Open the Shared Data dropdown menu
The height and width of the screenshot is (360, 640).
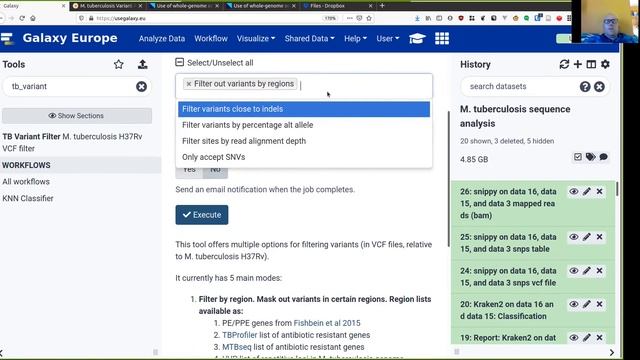tap(309, 38)
